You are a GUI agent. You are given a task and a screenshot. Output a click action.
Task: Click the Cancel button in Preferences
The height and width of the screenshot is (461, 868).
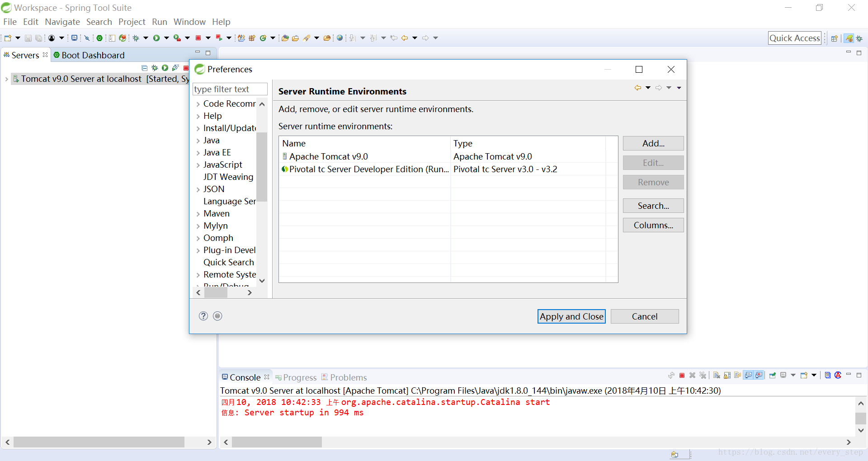click(645, 316)
